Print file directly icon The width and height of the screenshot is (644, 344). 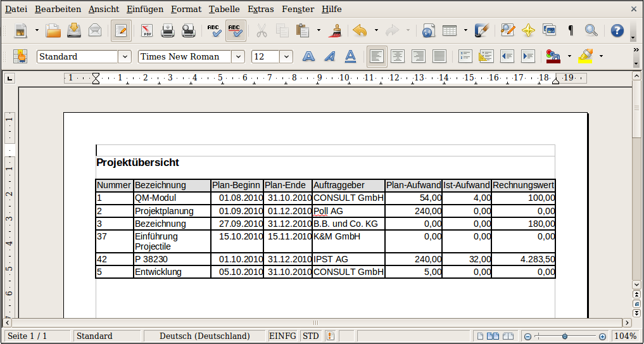168,31
